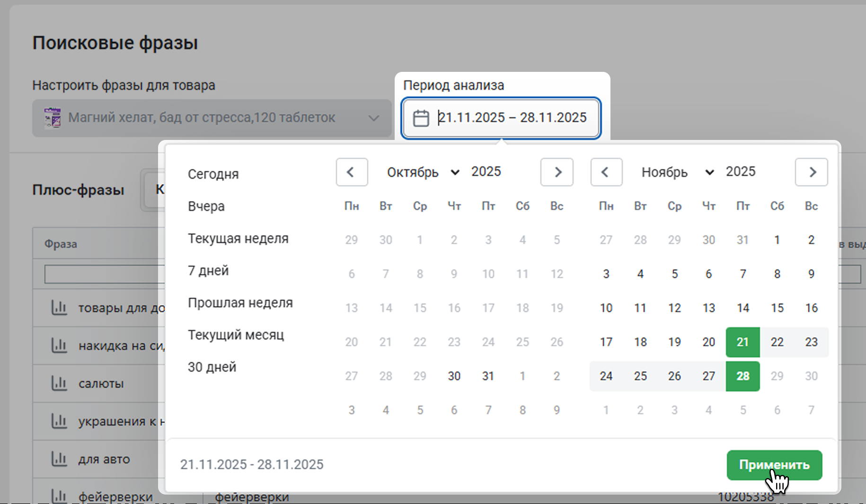Pick November 14 in the calendar

(x=742, y=308)
